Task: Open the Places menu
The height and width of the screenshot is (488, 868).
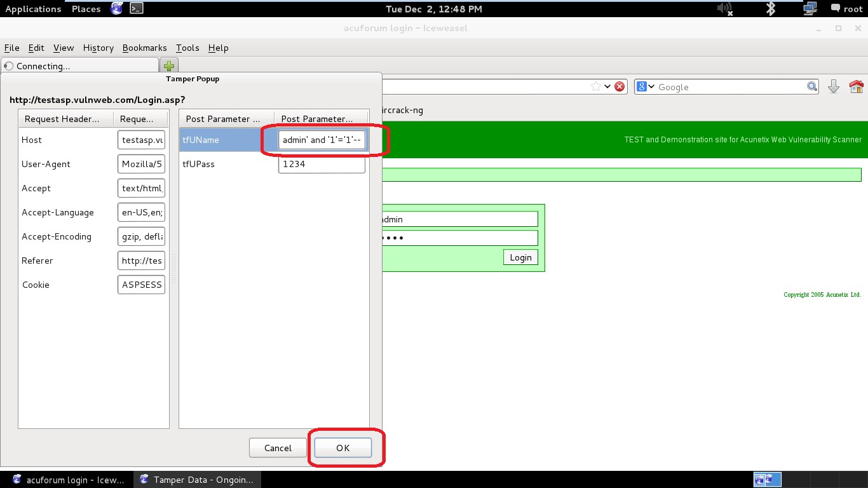Action: 86,9
